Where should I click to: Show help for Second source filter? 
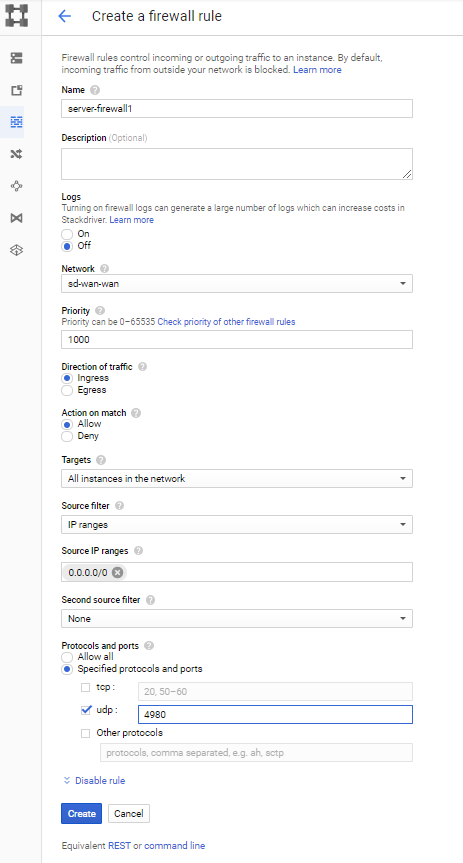click(x=150, y=600)
